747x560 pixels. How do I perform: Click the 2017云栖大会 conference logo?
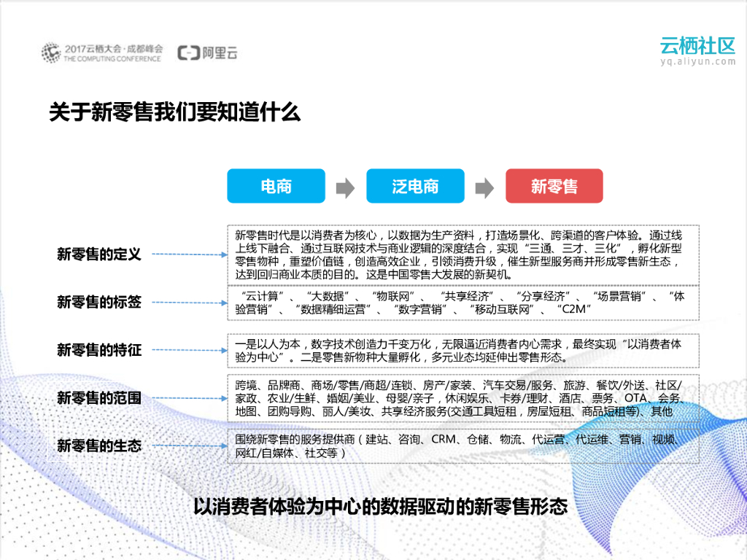coord(101,52)
